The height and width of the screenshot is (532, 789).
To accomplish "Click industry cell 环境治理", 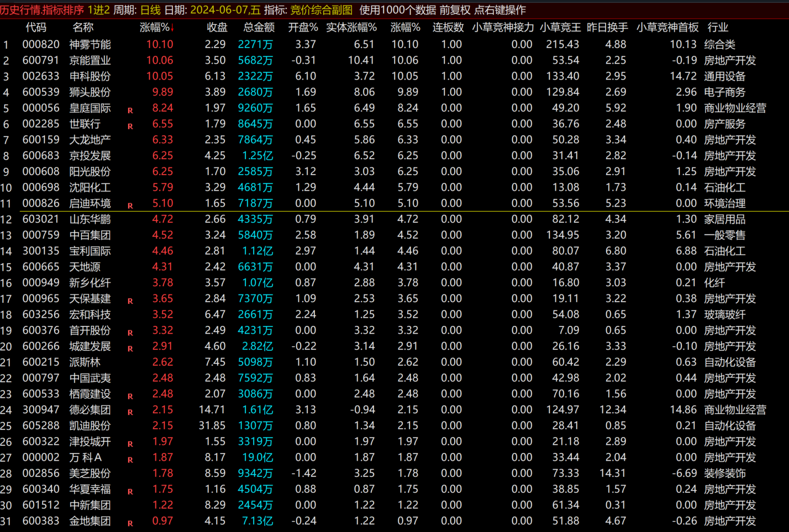I will 724,203.
